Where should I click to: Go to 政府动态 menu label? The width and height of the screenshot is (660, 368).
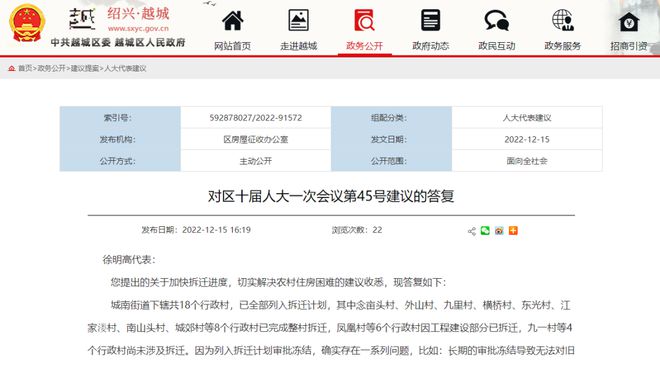(x=431, y=46)
